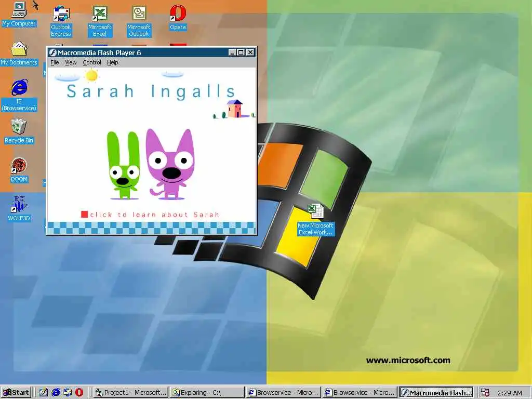Select the Opera desktop shortcut
The height and width of the screenshot is (399, 532).
coord(178,18)
